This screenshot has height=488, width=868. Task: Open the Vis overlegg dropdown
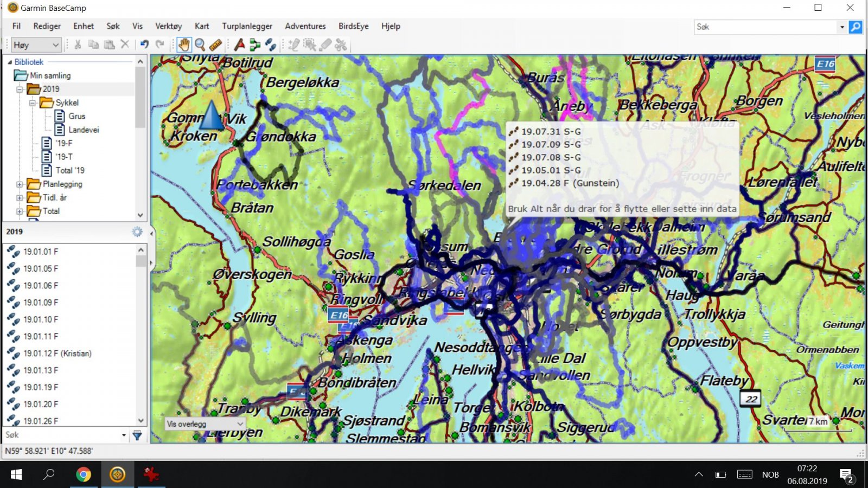(x=205, y=423)
